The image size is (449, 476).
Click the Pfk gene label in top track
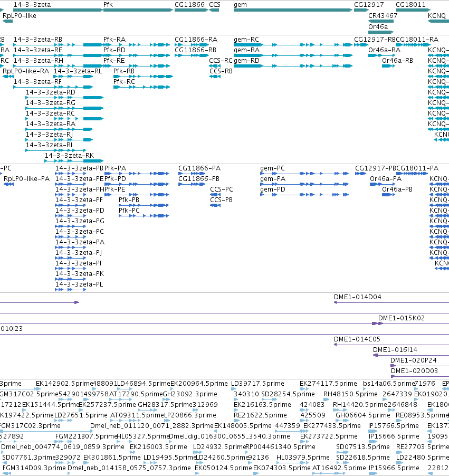tap(108, 5)
